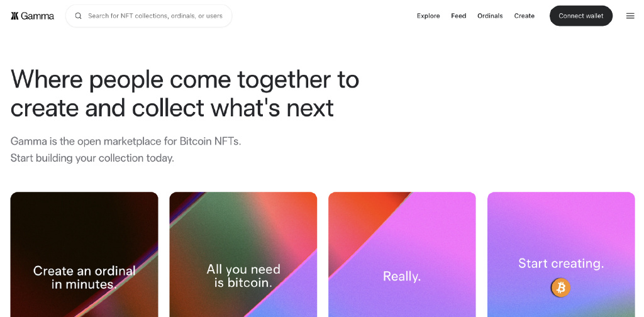Click the orange Bitcoin coin icon
This screenshot has width=644, height=317.
(560, 288)
